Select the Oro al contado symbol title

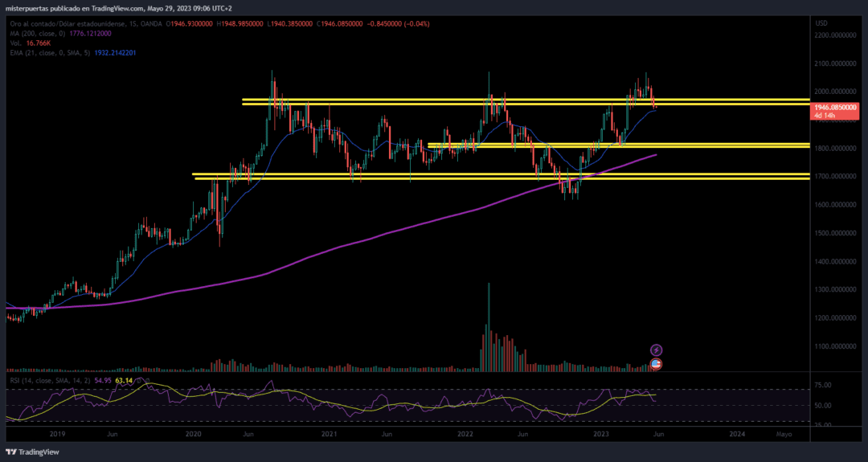[72, 24]
